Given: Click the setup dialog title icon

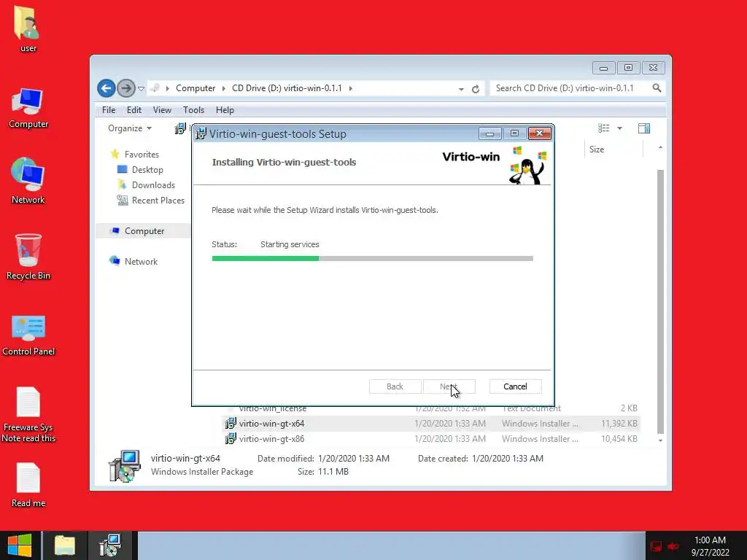Looking at the screenshot, I should (201, 133).
